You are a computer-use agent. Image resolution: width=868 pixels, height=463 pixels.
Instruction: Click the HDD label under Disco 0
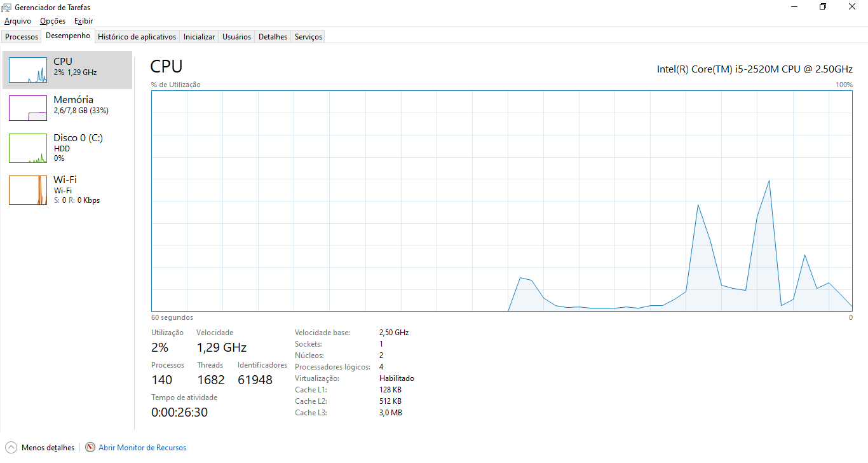pos(62,149)
